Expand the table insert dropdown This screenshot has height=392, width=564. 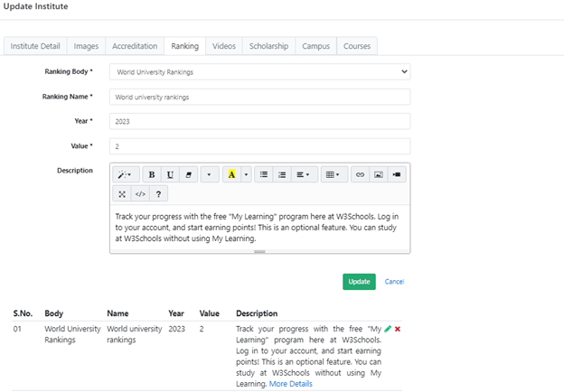pos(334,174)
